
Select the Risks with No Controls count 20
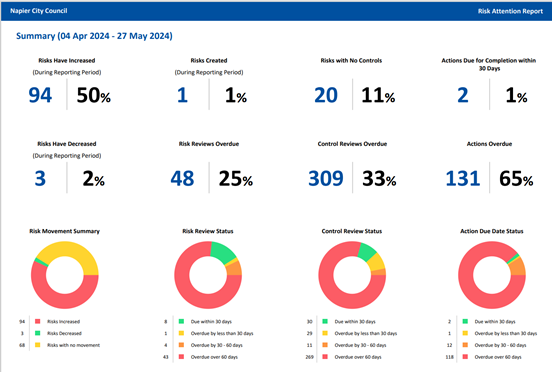click(326, 95)
